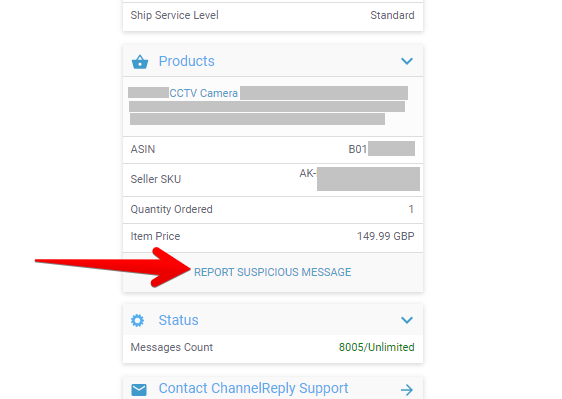Collapse the Status section chevron
The height and width of the screenshot is (399, 562).
coord(407,320)
